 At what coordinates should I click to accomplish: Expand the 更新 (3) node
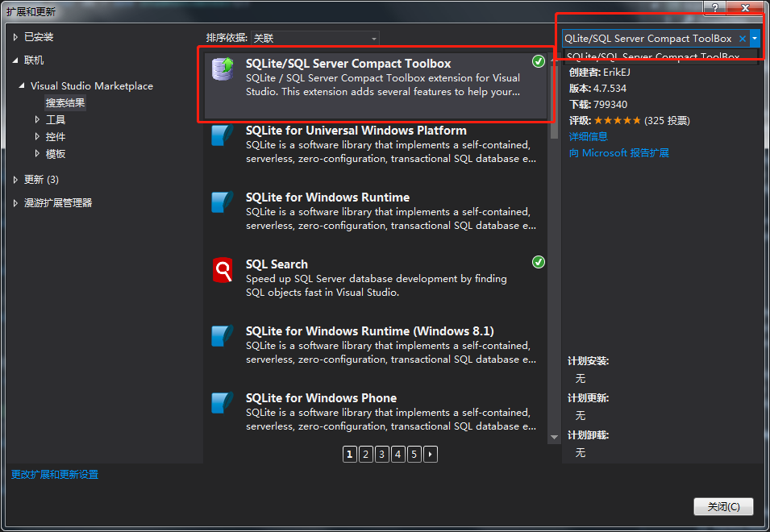(15, 180)
